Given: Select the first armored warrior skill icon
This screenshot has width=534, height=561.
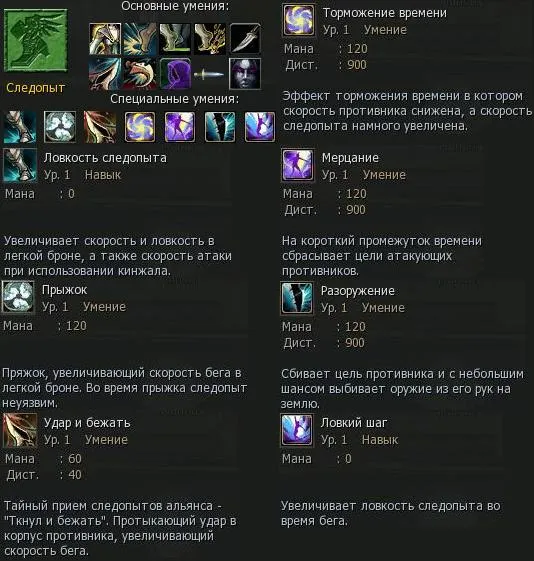Looking at the screenshot, I should [105, 39].
